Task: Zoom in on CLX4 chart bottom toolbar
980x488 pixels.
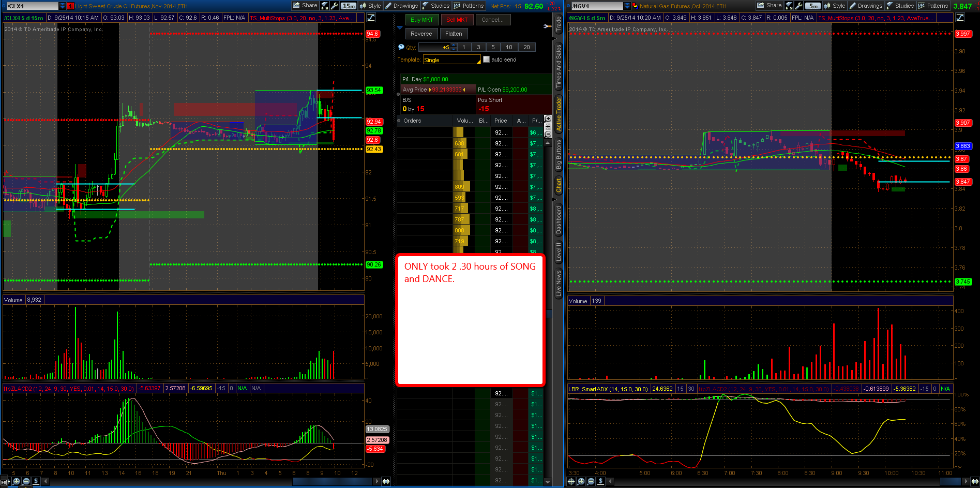Action: point(17,481)
